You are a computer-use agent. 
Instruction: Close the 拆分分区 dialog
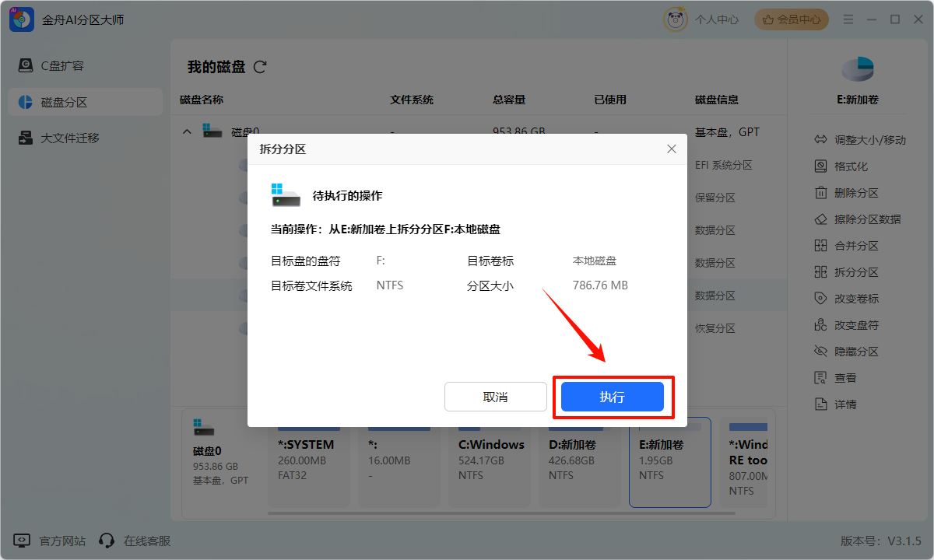click(671, 149)
